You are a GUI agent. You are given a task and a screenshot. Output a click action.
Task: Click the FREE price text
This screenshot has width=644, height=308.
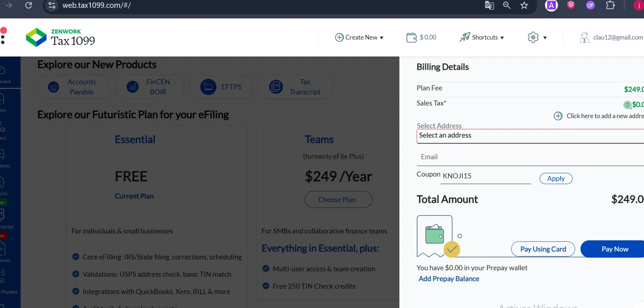131,176
